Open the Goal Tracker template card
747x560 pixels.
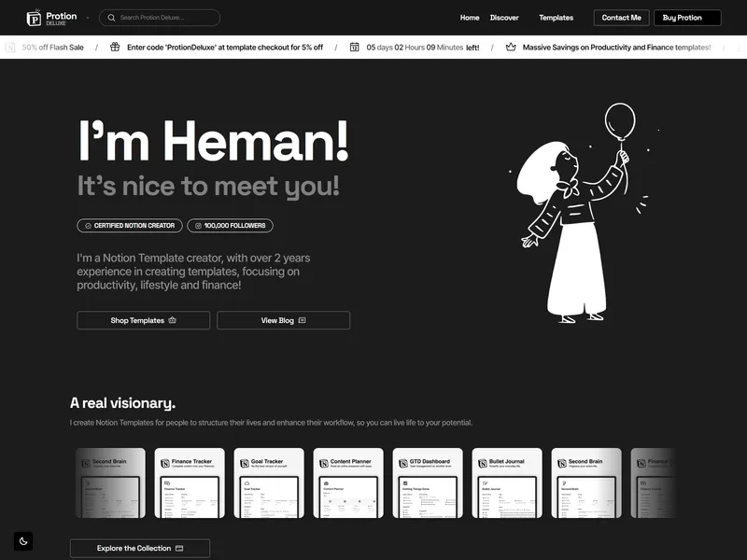click(x=269, y=483)
